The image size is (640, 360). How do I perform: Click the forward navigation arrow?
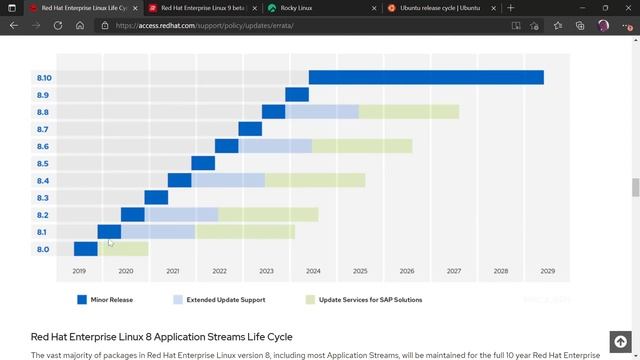(36, 26)
